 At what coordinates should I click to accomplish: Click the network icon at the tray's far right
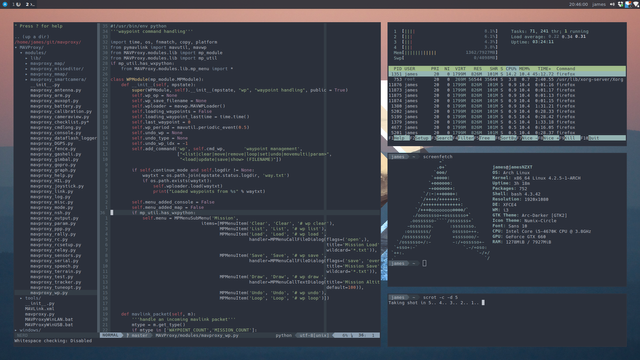636,4
